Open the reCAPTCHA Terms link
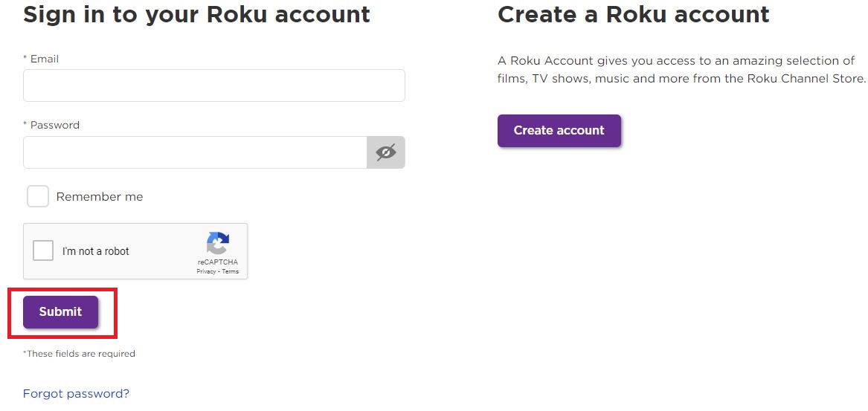868x411 pixels. click(231, 271)
